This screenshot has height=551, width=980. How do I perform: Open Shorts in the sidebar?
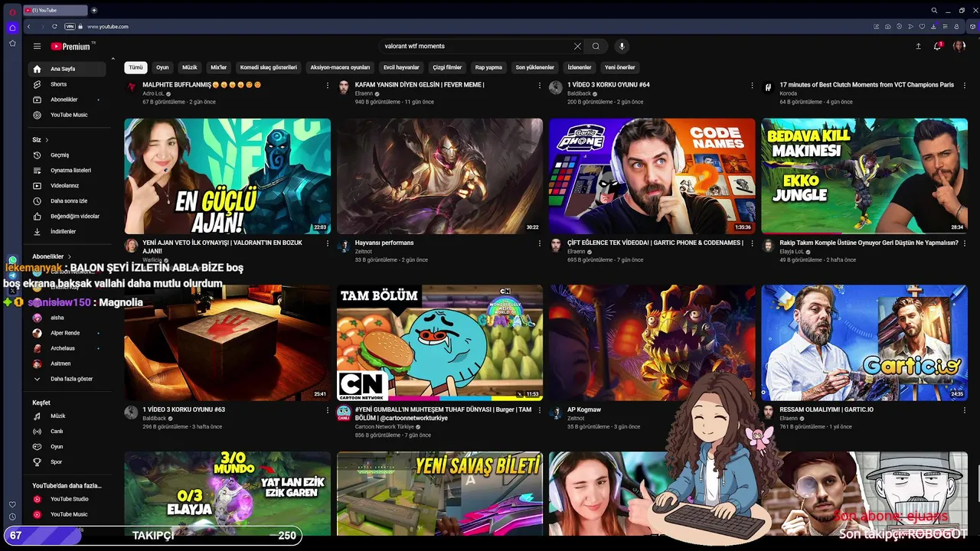point(69,84)
